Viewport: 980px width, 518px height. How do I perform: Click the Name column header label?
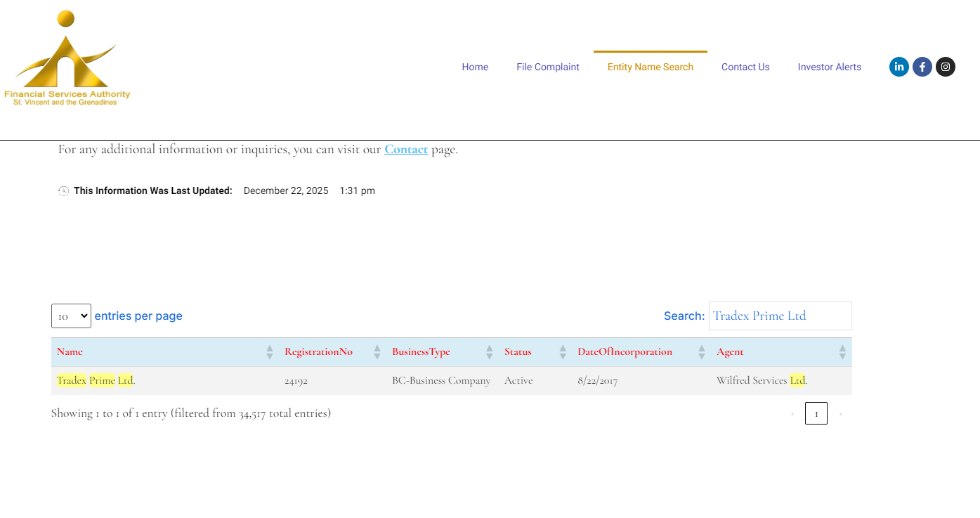[70, 351]
